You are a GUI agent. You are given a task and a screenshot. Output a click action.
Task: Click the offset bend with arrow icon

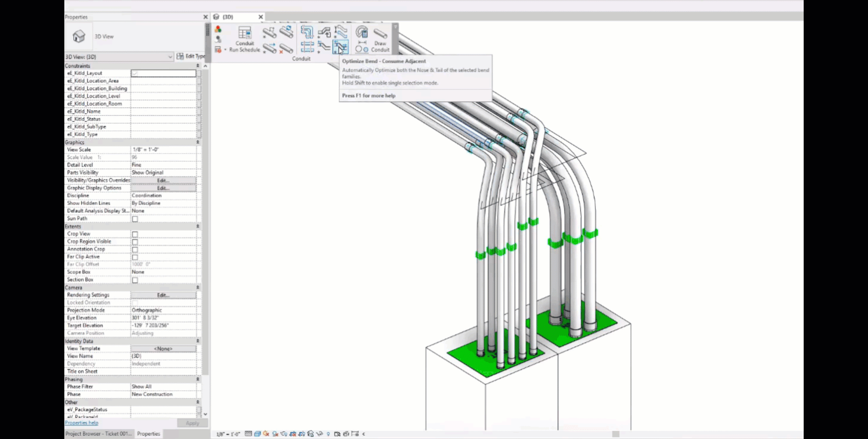tap(324, 32)
